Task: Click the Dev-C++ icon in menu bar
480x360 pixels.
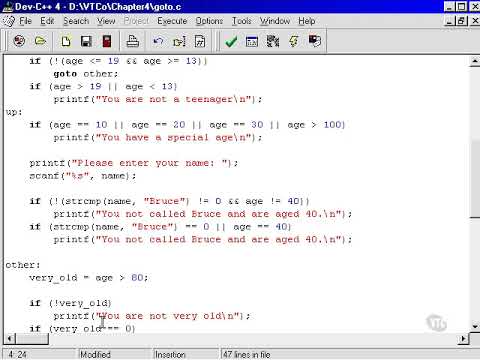Action: pos(9,21)
